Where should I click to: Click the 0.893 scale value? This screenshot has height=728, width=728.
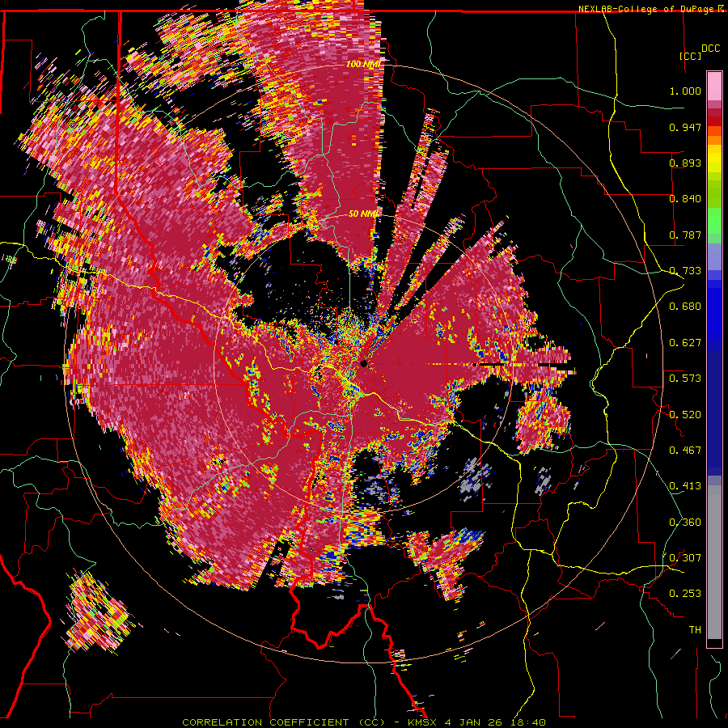point(685,163)
